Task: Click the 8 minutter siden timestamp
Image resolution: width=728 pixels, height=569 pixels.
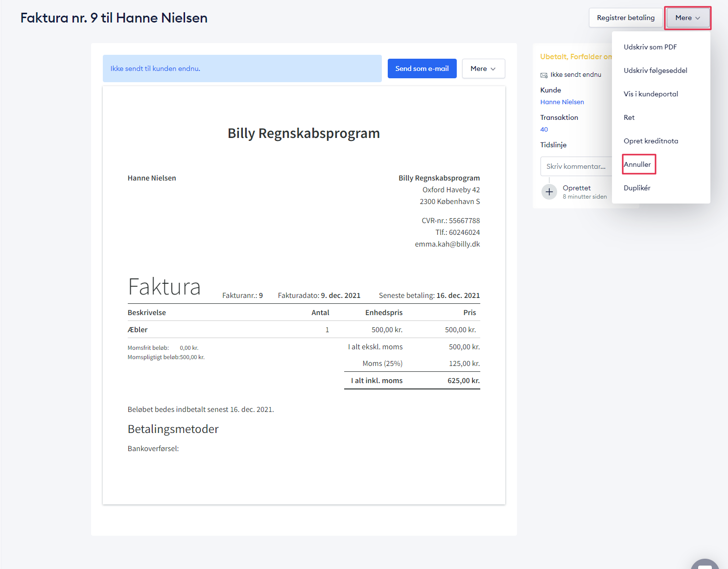Action: pyautogui.click(x=585, y=197)
